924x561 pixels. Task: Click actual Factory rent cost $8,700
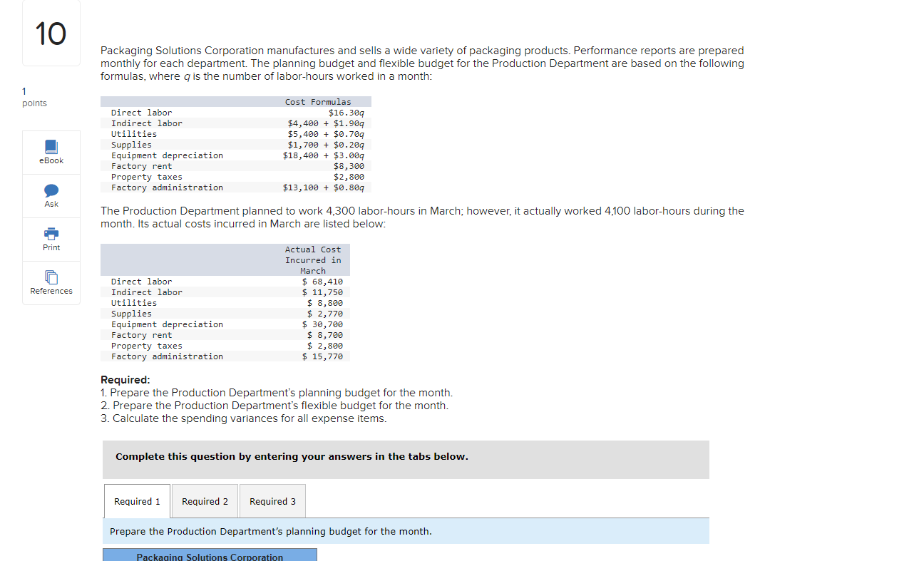point(325,335)
